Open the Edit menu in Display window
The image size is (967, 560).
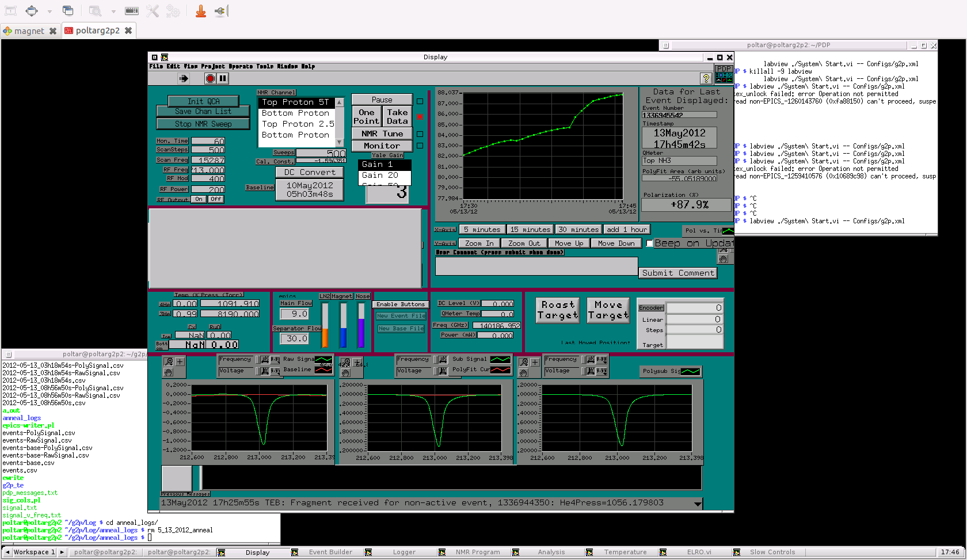[173, 67]
